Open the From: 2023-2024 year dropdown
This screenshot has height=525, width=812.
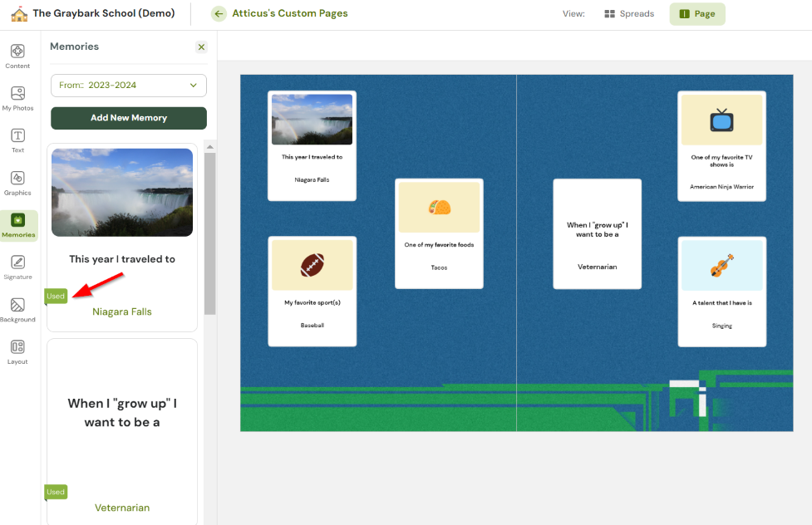pyautogui.click(x=128, y=85)
